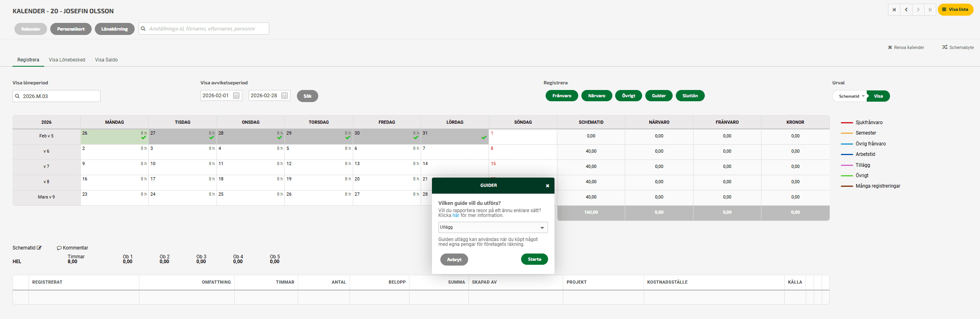Click the Visa lista button
The image size is (980, 319).
[x=955, y=10]
